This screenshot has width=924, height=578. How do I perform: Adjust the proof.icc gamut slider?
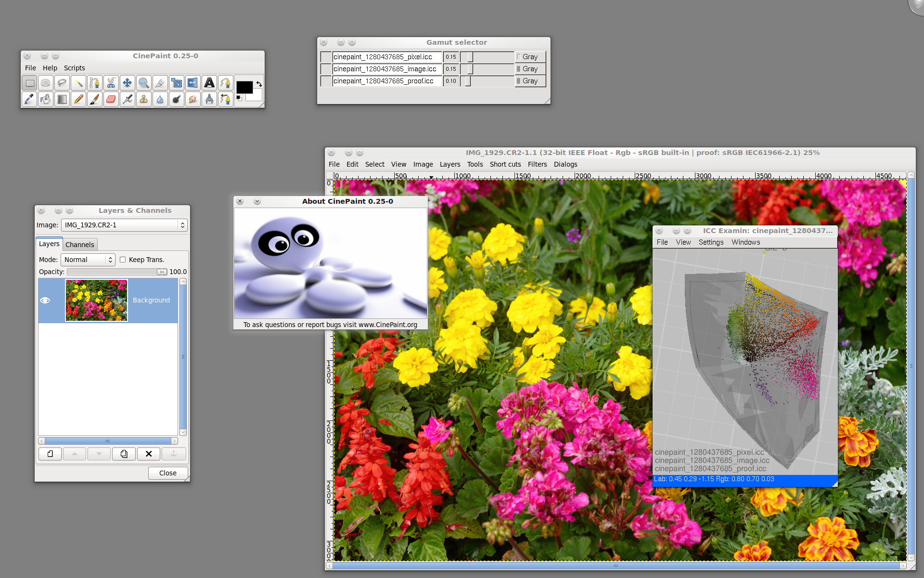point(487,81)
